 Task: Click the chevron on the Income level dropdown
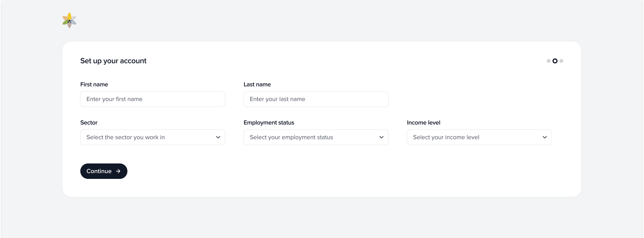point(545,137)
